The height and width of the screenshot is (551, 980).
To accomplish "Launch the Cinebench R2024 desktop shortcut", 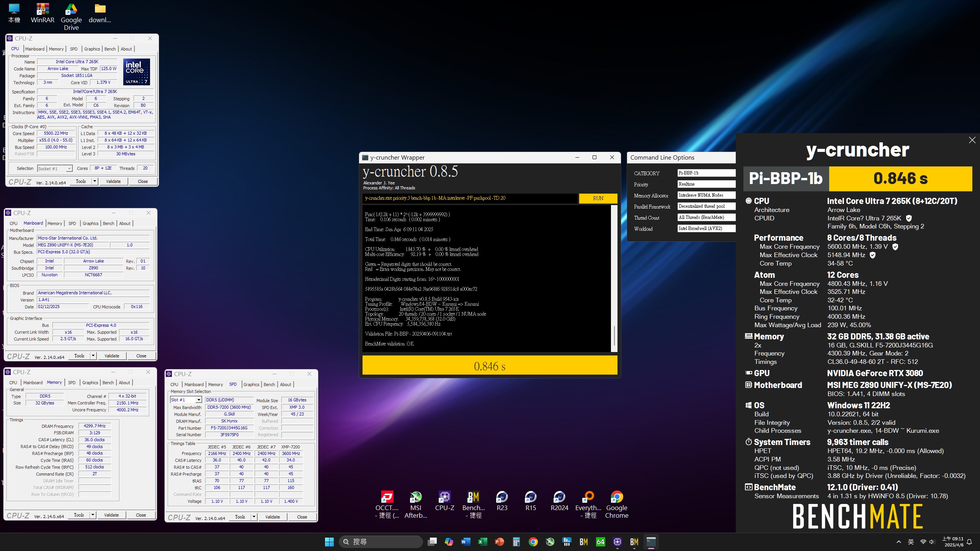I will (559, 501).
